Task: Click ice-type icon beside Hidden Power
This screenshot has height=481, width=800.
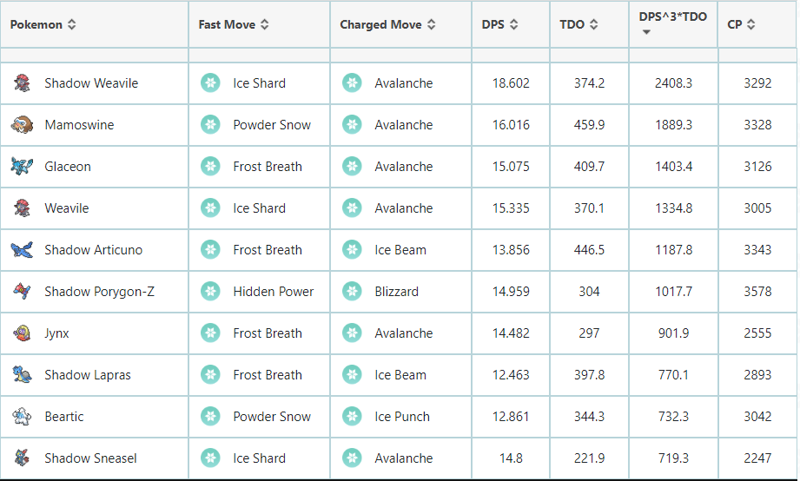Action: click(210, 291)
